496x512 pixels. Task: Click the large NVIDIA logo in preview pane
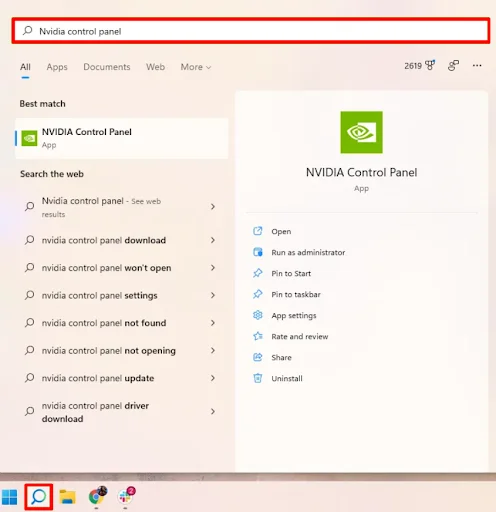(x=361, y=132)
